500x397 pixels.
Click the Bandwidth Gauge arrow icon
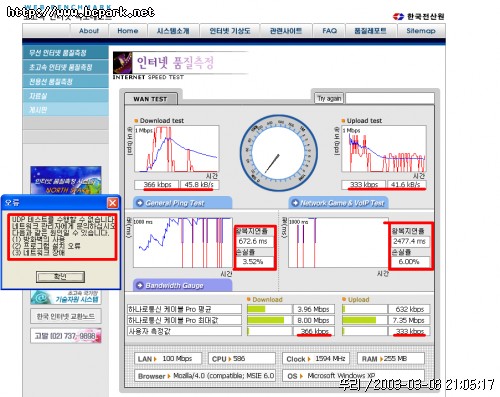coord(140,285)
